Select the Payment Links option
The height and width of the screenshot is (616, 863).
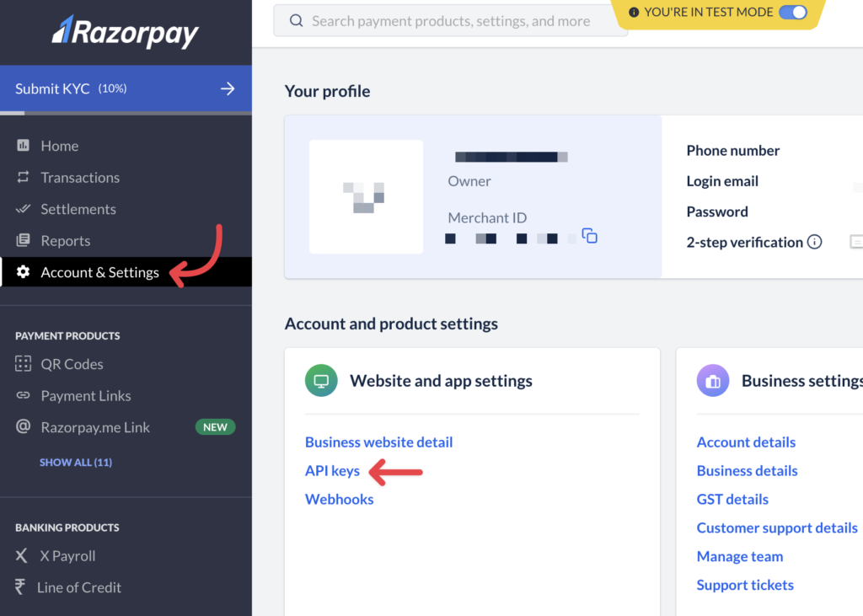pos(84,395)
